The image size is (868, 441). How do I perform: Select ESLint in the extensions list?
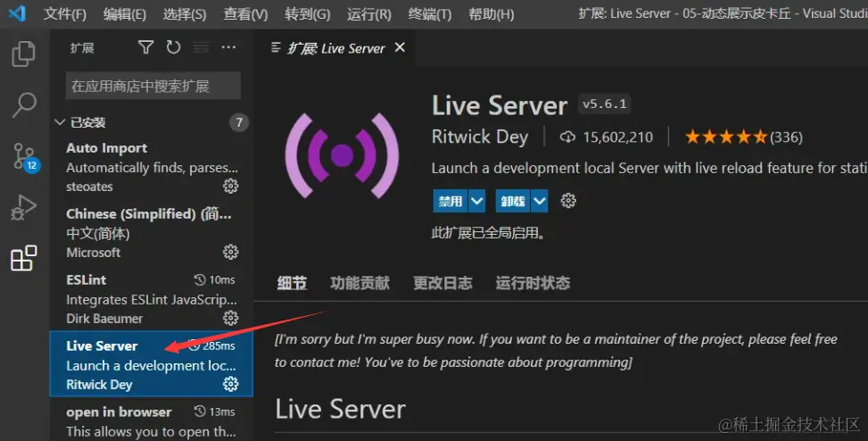[151, 299]
